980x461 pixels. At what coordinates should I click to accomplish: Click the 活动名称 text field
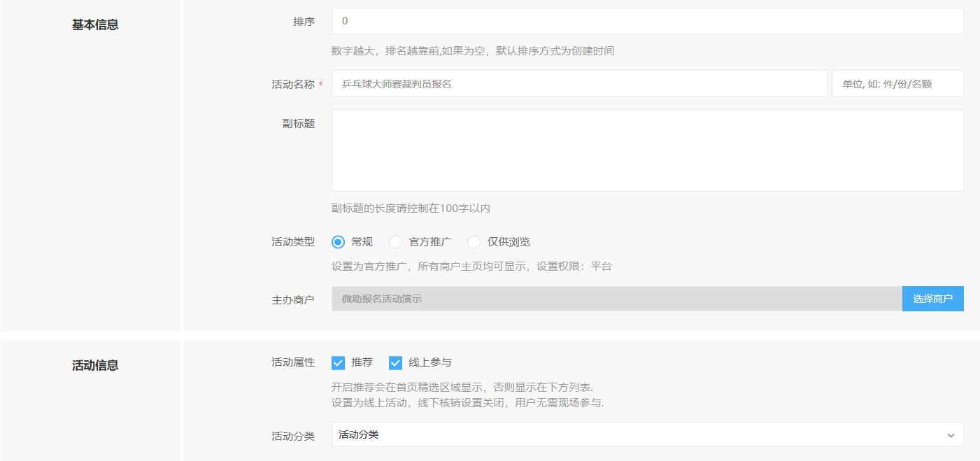click(579, 83)
